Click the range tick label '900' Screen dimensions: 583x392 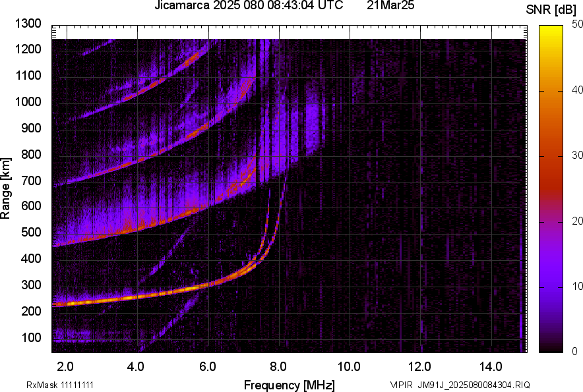click(x=31, y=128)
